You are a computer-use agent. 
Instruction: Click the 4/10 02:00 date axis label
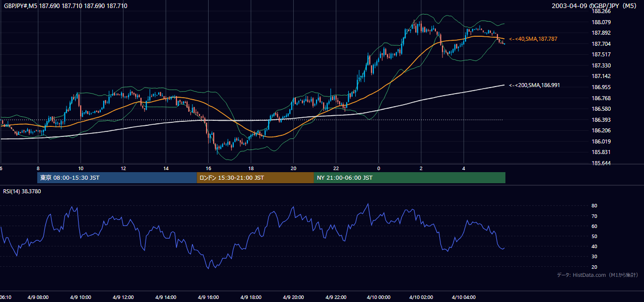coord(421,297)
